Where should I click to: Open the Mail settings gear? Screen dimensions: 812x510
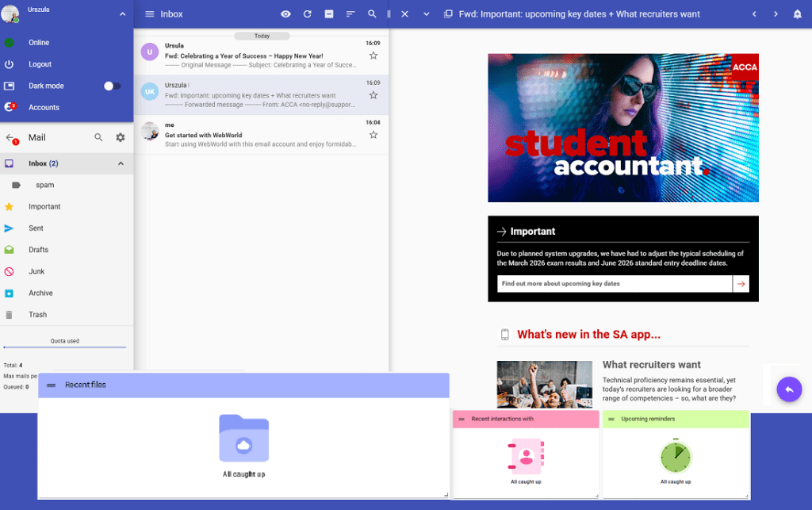[x=121, y=137]
